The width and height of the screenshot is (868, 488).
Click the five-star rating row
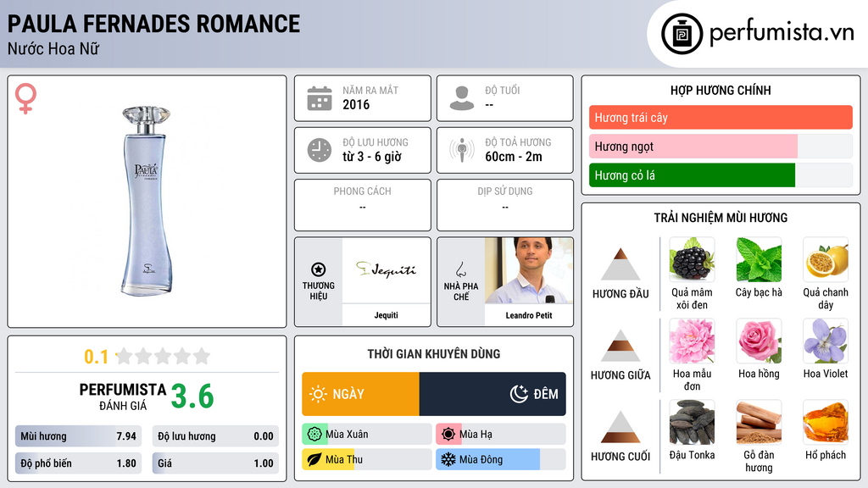click(164, 356)
